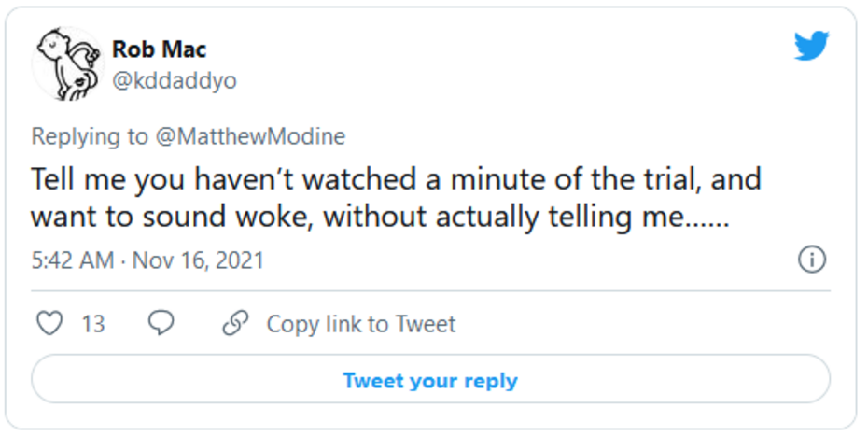Select "Copy link to Tweet" text

tap(361, 324)
